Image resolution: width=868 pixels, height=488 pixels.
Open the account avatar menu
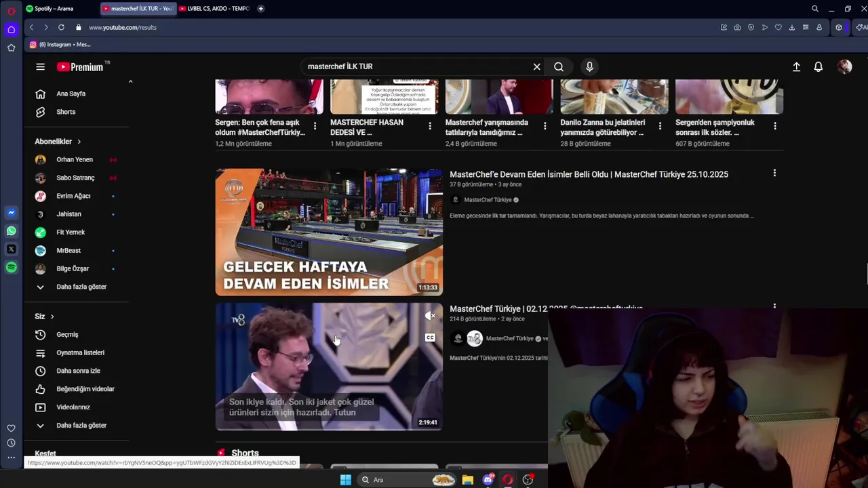click(x=844, y=66)
